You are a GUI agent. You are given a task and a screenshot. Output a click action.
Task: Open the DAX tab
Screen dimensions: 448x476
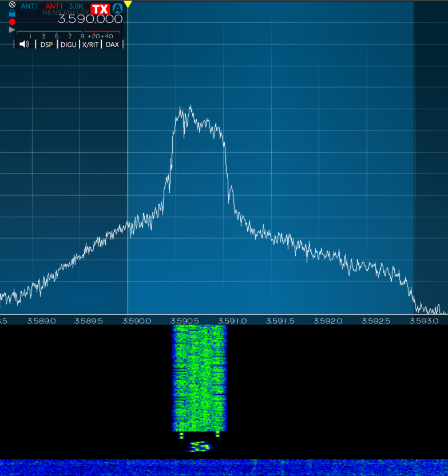112,45
